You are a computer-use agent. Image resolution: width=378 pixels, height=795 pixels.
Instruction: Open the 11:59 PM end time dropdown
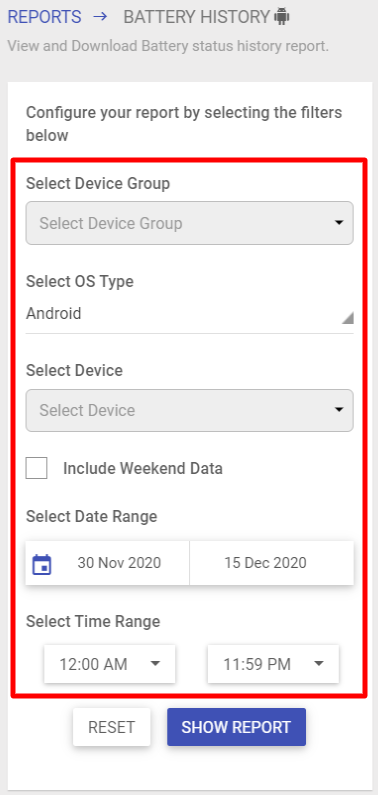(x=273, y=664)
